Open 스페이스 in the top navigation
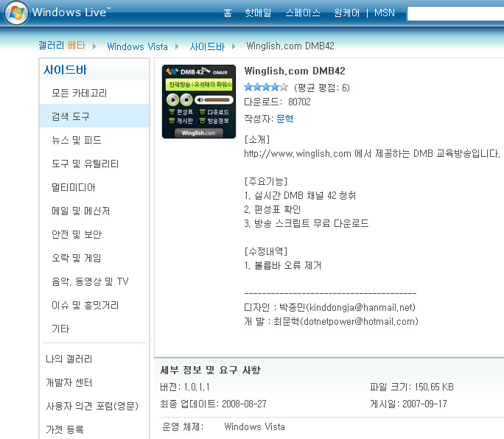The height and width of the screenshot is (439, 504). (303, 13)
